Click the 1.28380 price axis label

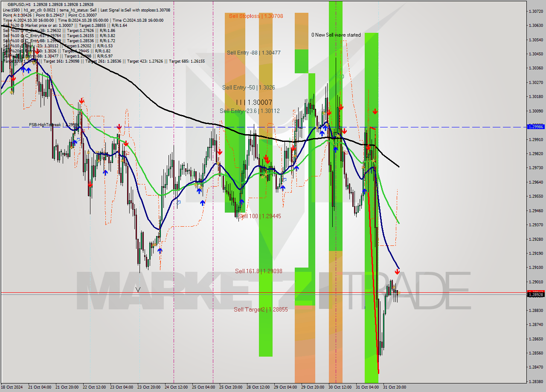[536, 382]
